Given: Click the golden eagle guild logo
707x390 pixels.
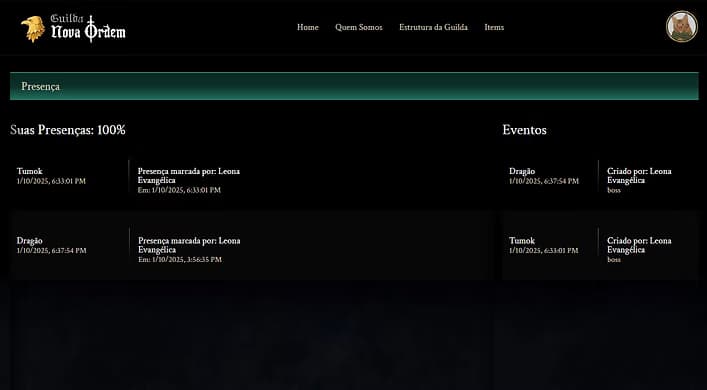Looking at the screenshot, I should (x=33, y=29).
